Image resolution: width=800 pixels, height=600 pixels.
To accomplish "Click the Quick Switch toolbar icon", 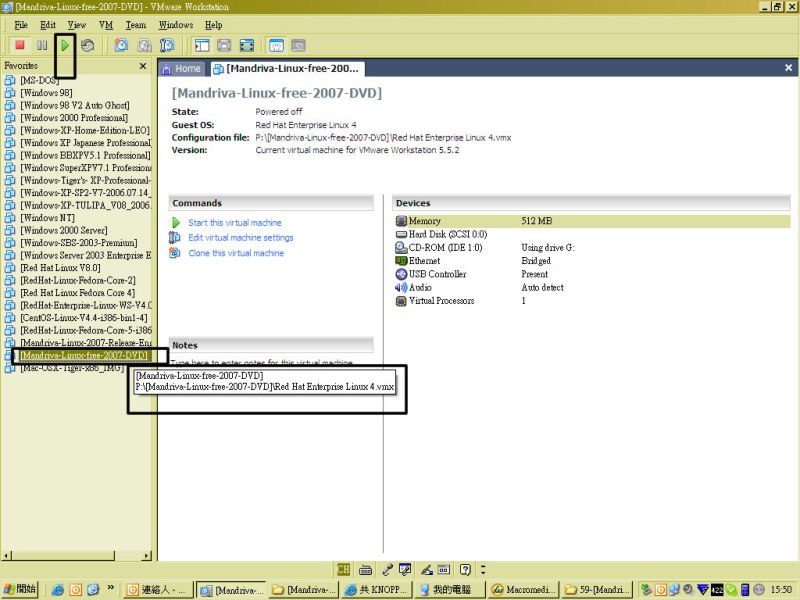I will 224,45.
